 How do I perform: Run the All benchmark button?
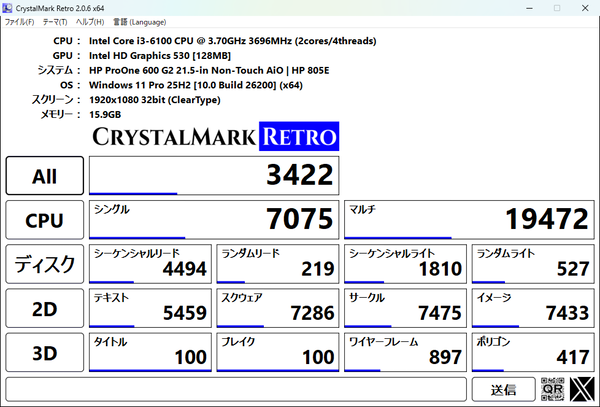(45, 176)
